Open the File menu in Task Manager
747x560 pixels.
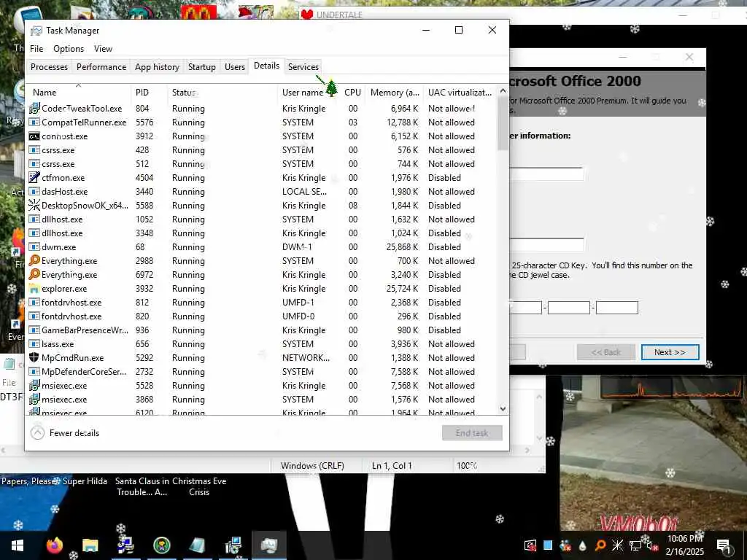[36, 49]
